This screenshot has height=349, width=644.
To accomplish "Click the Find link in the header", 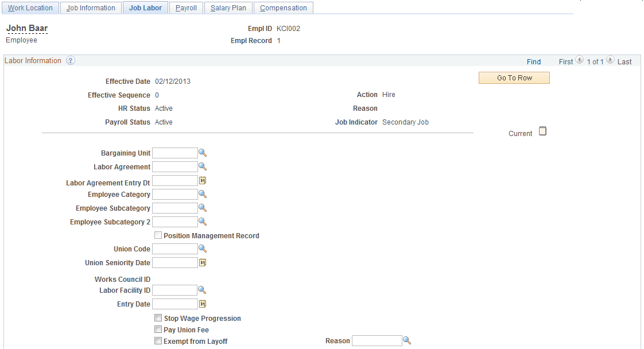I will click(x=534, y=61).
